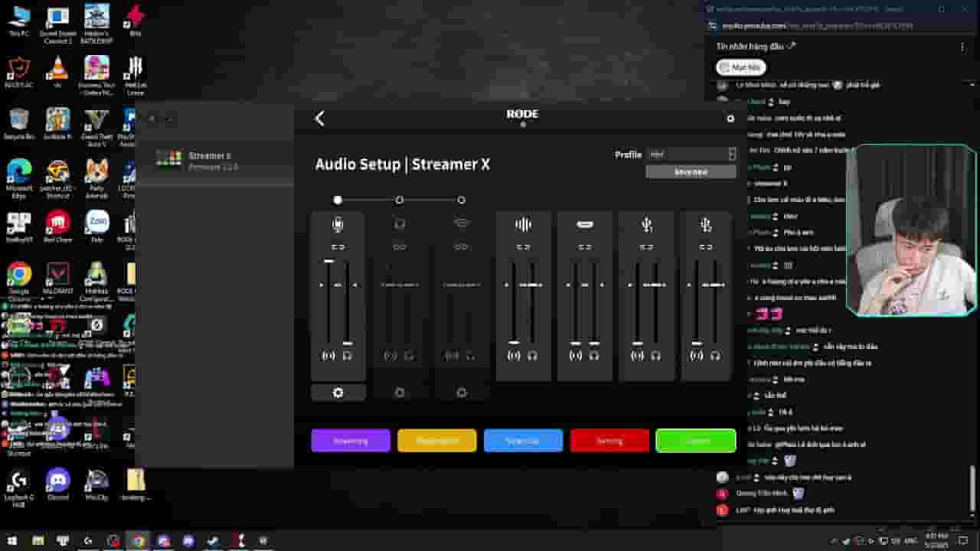Image resolution: width=980 pixels, height=551 pixels.
Task: Select first setup step dot
Action: (338, 200)
